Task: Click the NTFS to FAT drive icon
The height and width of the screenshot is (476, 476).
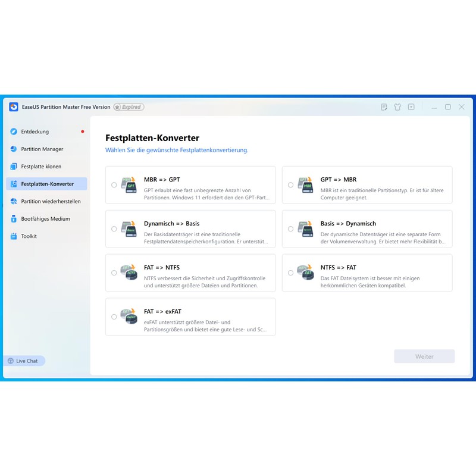Action: pos(305,273)
